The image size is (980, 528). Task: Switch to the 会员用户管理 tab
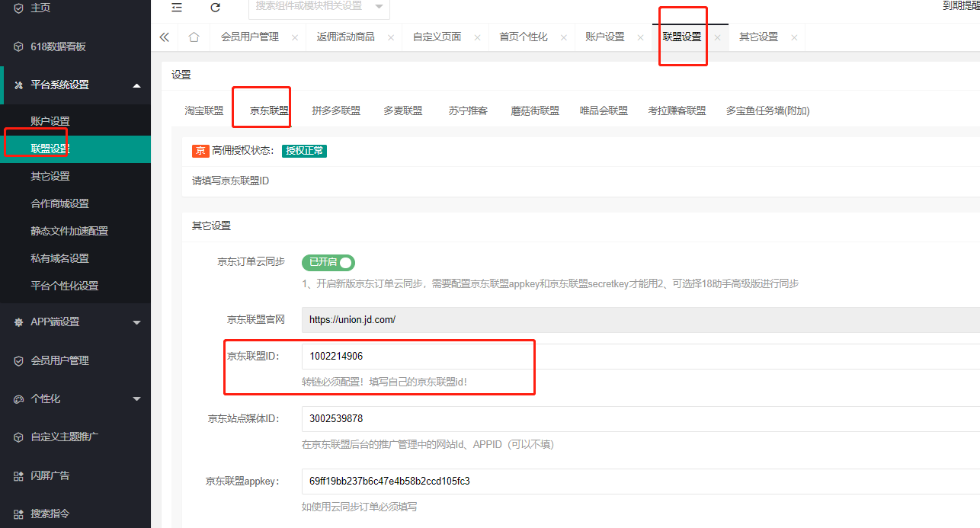click(x=250, y=37)
